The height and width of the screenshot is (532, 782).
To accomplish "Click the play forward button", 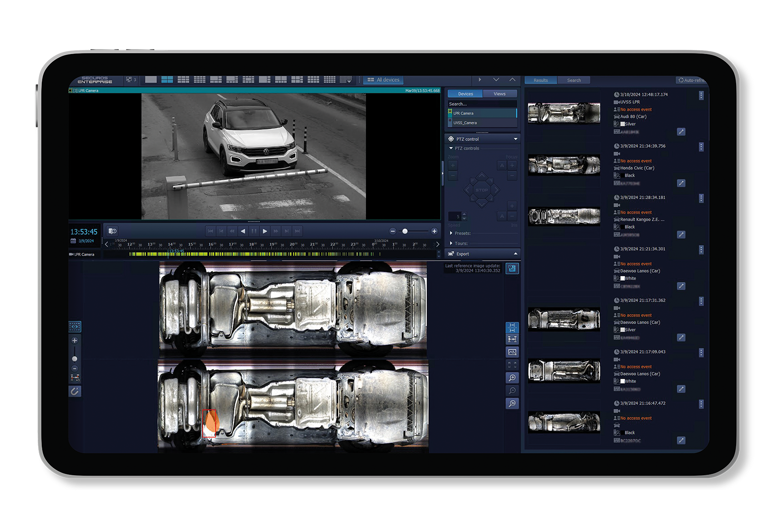I will (265, 231).
